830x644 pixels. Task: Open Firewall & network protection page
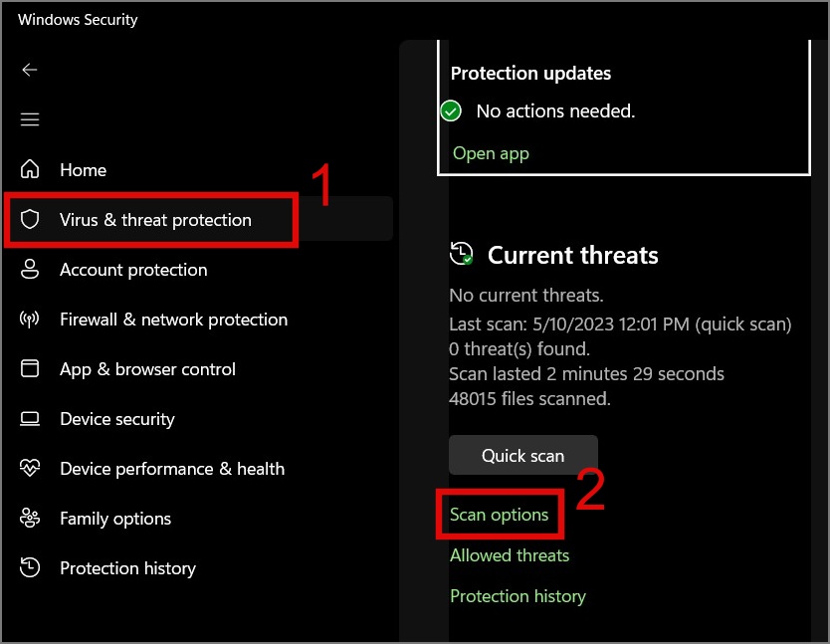coord(173,320)
